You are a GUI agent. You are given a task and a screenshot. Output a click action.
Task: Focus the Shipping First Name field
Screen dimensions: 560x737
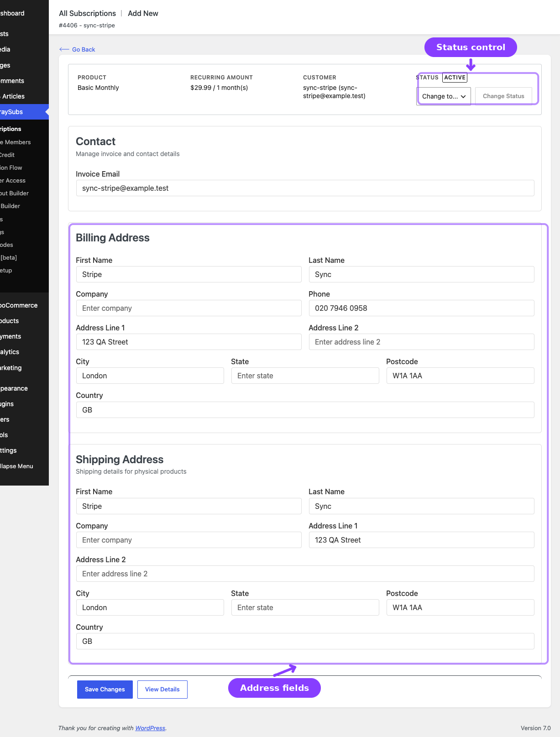(x=188, y=506)
